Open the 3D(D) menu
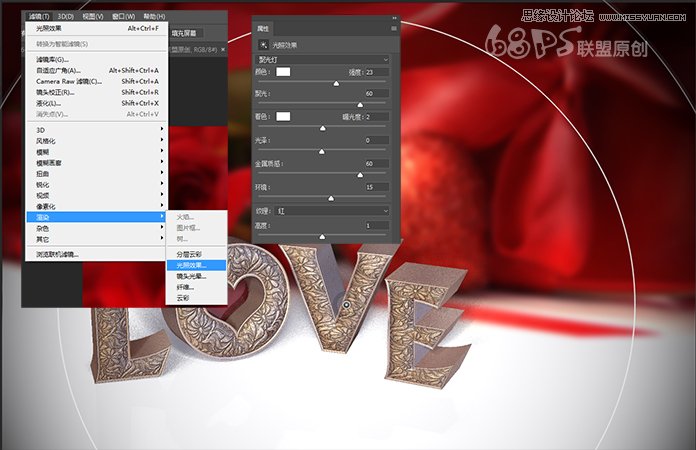This screenshot has width=696, height=450. [66, 16]
